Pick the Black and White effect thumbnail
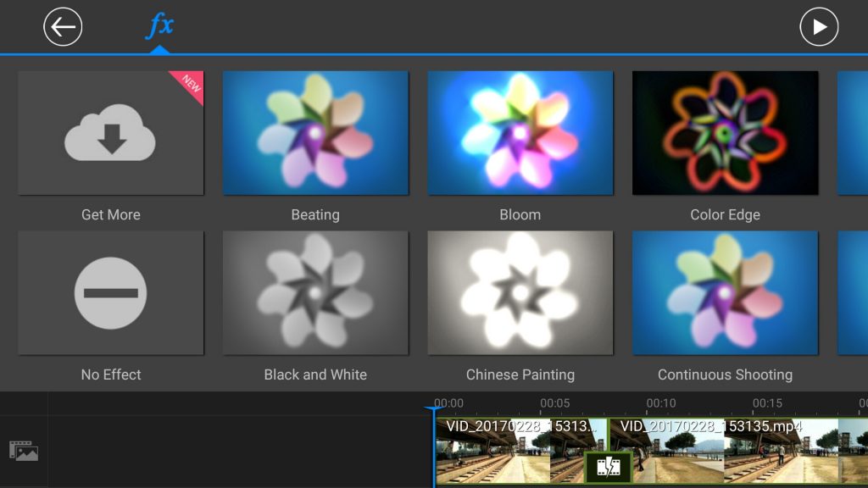Screen dimensions: 868x488 315,293
